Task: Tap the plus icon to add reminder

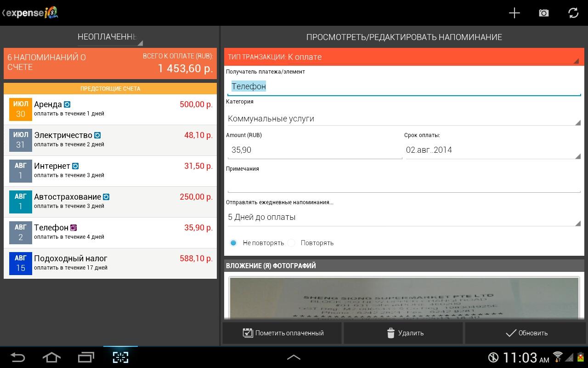Action: [x=514, y=13]
